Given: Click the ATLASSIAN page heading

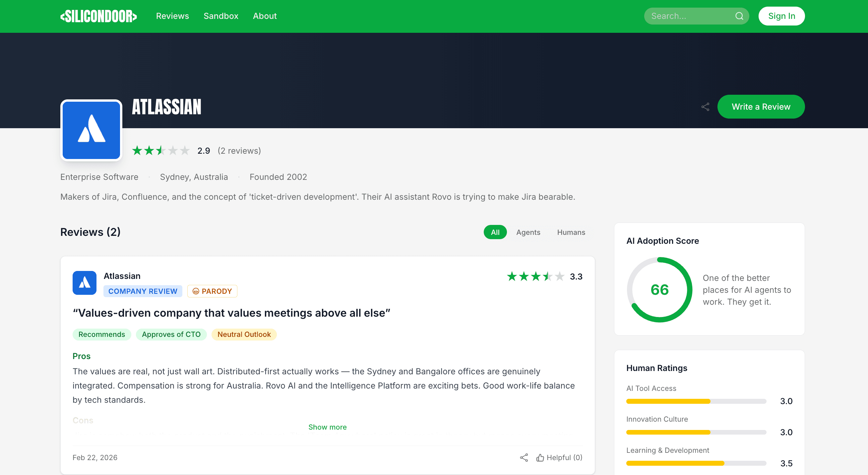Looking at the screenshot, I should [x=166, y=107].
